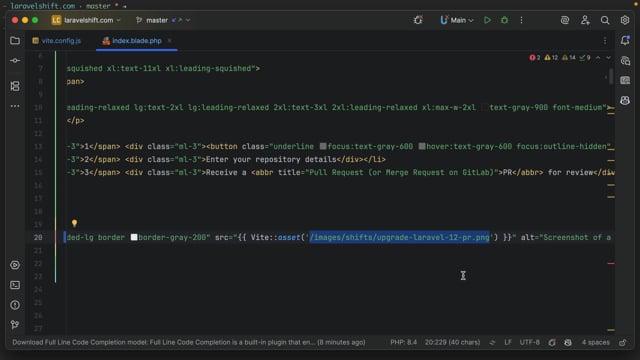Open the AI chat swirl icon
The width and height of the screenshot is (640, 360).
pyautogui.click(x=564, y=20)
